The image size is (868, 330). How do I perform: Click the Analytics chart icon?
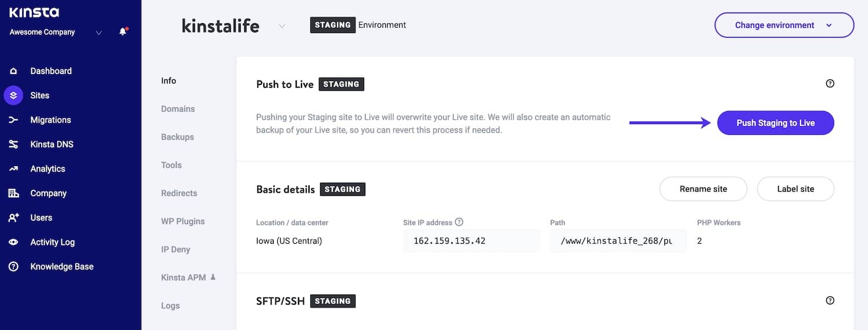[x=13, y=169]
